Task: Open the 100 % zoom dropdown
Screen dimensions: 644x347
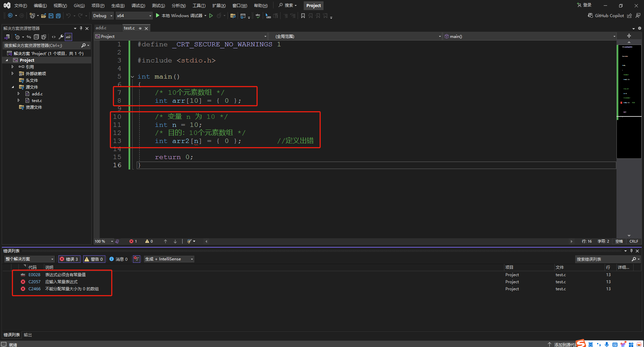Action: (104, 241)
